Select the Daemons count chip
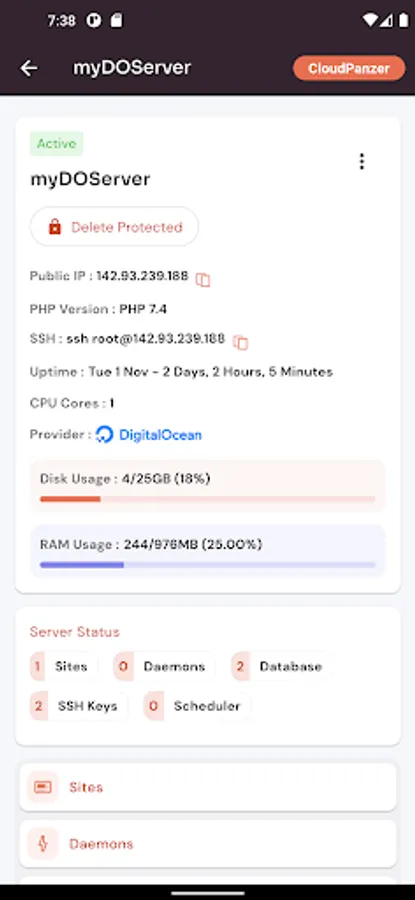 (164, 666)
